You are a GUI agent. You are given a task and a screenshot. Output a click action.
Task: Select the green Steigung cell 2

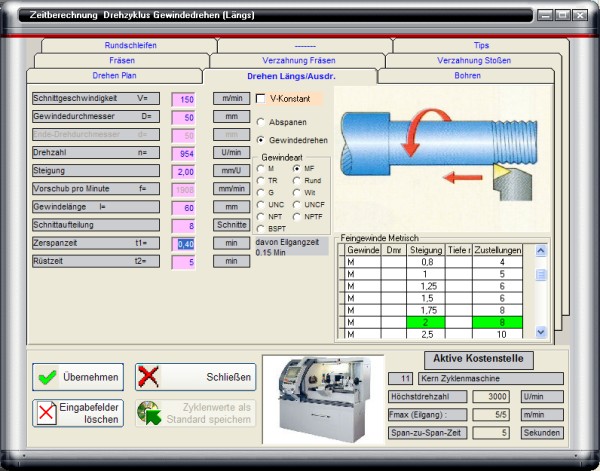coord(426,322)
